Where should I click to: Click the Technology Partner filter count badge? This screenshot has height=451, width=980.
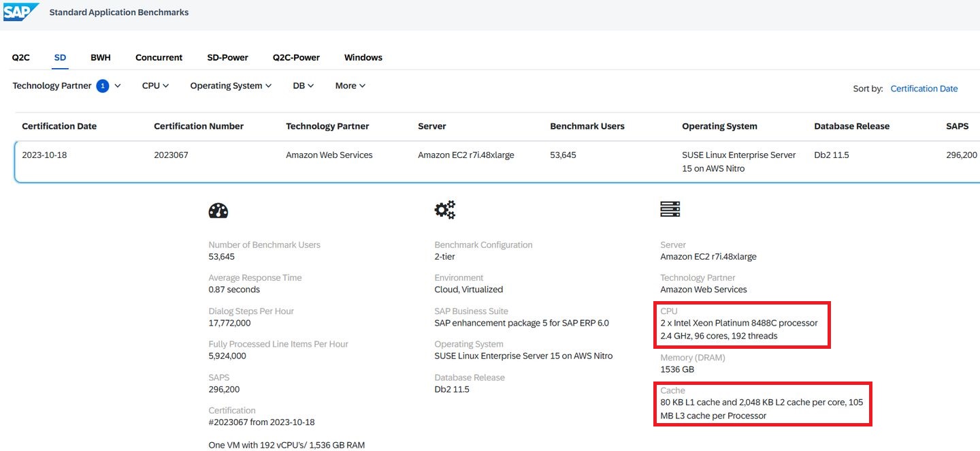click(x=103, y=86)
